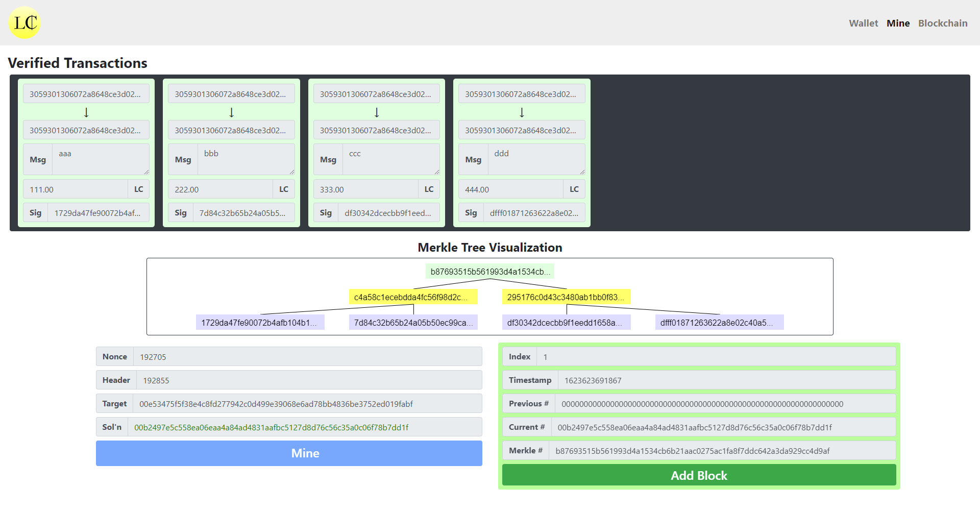The image size is (980, 512).
Task: Select the Sol'n hash field
Action: (x=305, y=427)
